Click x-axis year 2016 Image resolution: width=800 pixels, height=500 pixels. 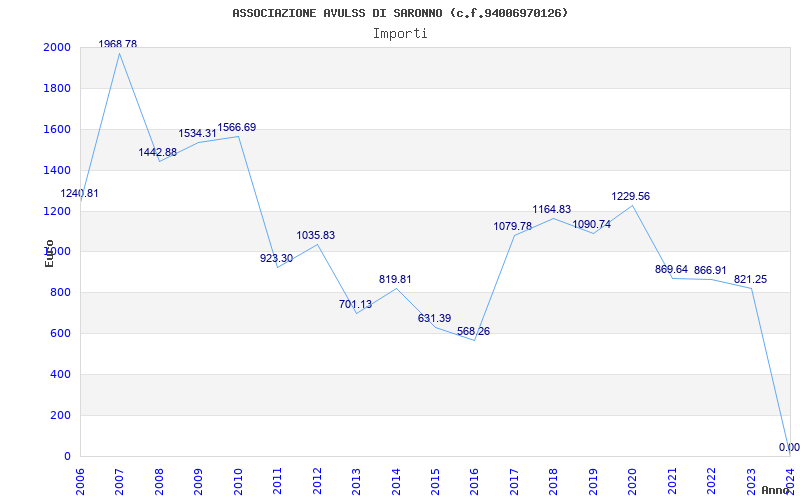475,481
